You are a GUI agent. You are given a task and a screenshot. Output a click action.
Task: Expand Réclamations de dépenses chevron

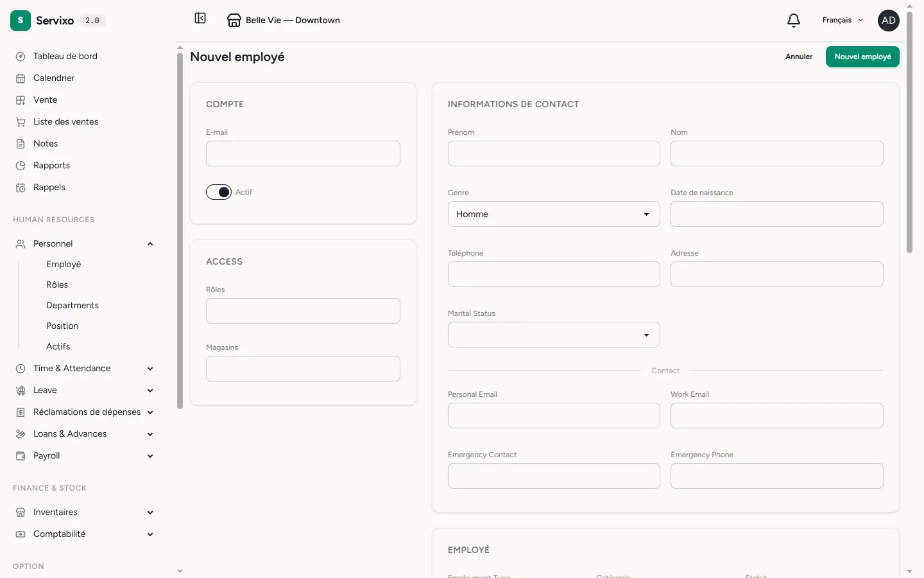(150, 412)
